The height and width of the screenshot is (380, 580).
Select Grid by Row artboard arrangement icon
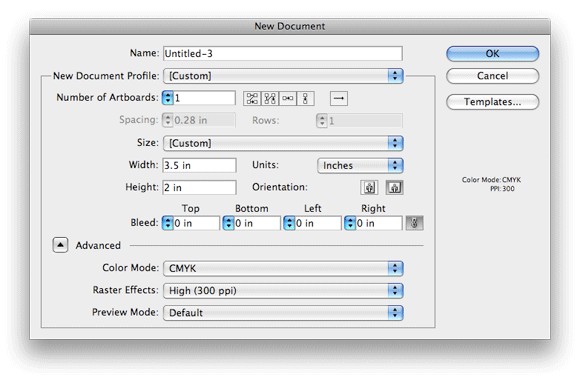point(252,98)
